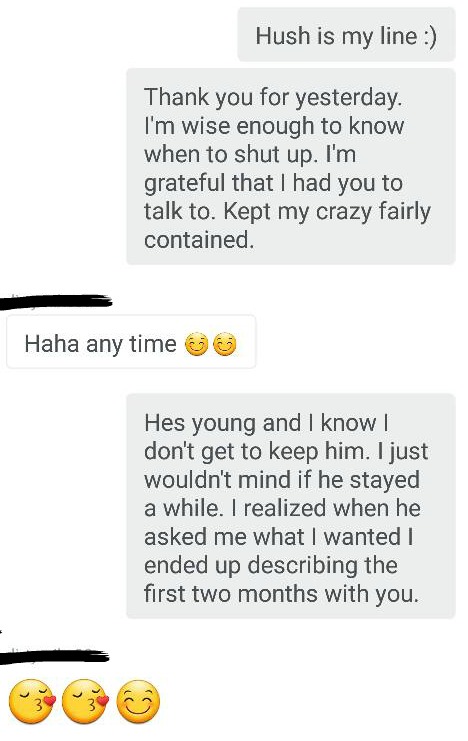The image size is (468, 741).
Task: Click the word 'contained.' in second message
Action: (x=199, y=240)
